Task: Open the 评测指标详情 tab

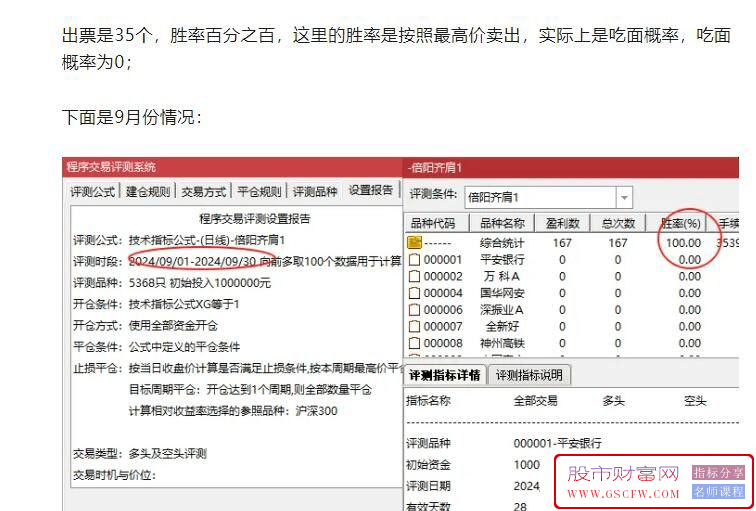Action: point(445,375)
